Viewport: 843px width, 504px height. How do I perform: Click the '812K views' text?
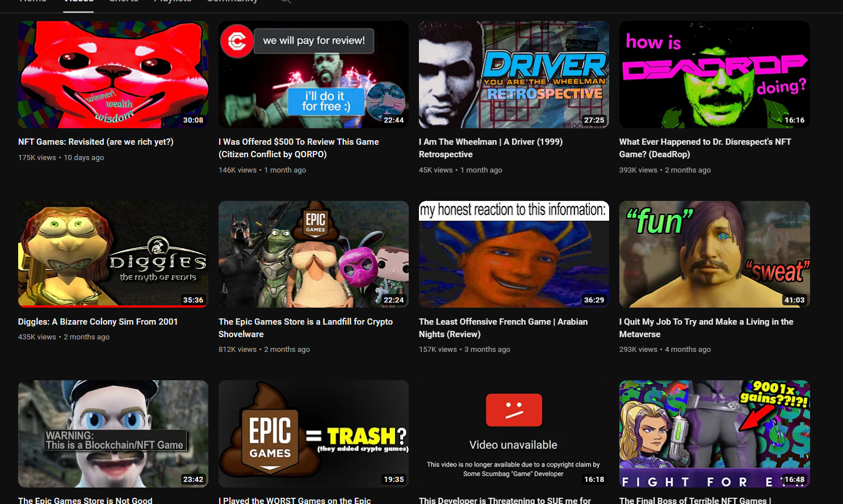pos(237,350)
